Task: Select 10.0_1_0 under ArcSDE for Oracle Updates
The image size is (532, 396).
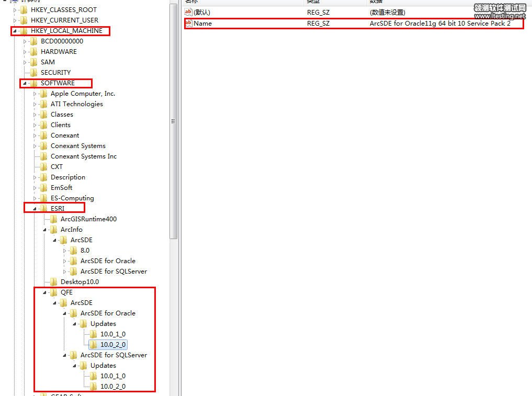Action: pyautogui.click(x=112, y=334)
